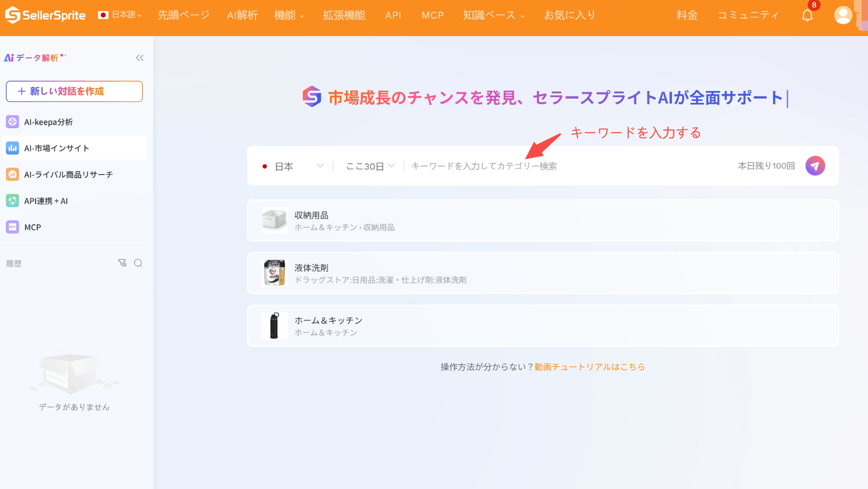Select the ホーム＆キッチン bottle thumbnail

pos(274,325)
